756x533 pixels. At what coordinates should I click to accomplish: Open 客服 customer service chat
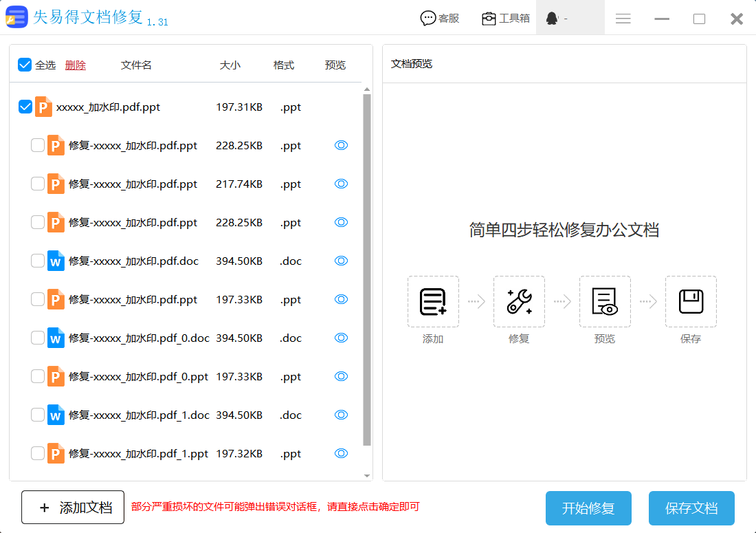[439, 19]
